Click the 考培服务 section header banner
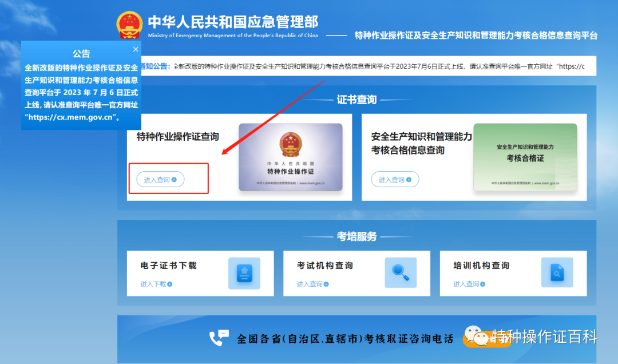618x364 pixels. (x=356, y=236)
